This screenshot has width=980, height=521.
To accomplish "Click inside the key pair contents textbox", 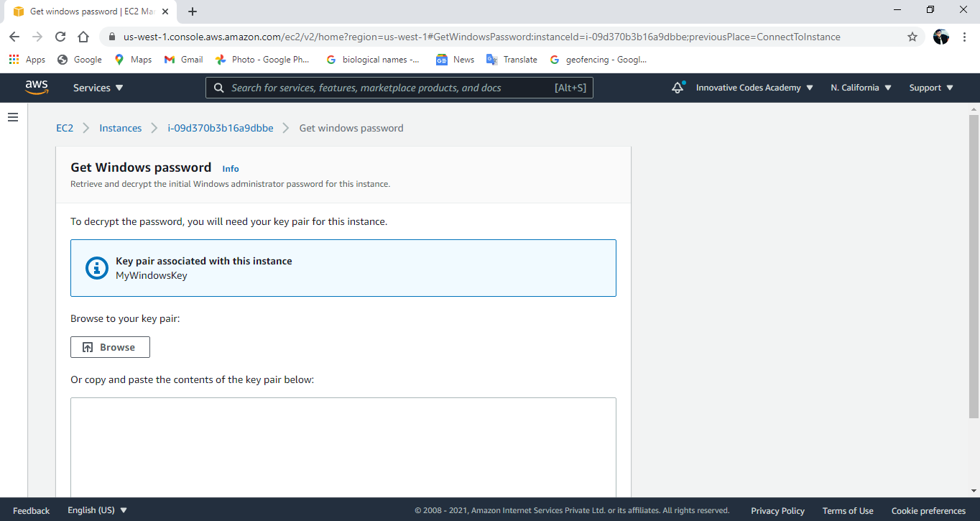I will click(x=343, y=446).
